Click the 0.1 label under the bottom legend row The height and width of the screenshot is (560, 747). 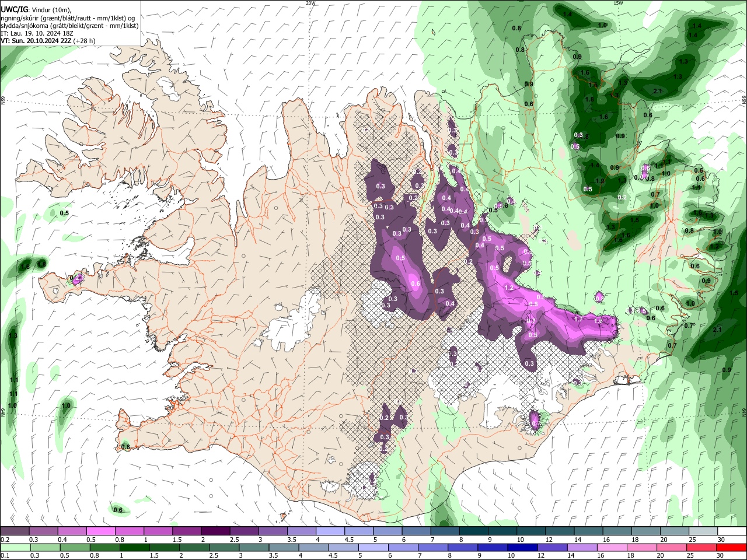5,556
